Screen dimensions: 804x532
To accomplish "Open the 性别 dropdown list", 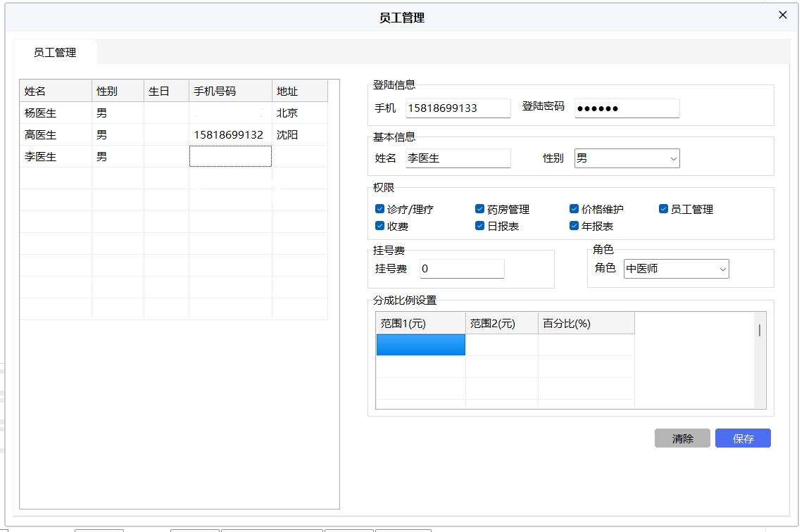I will 627,158.
